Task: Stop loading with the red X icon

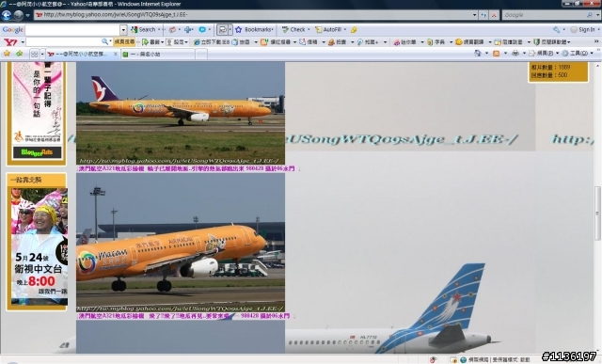Action: pos(494,15)
